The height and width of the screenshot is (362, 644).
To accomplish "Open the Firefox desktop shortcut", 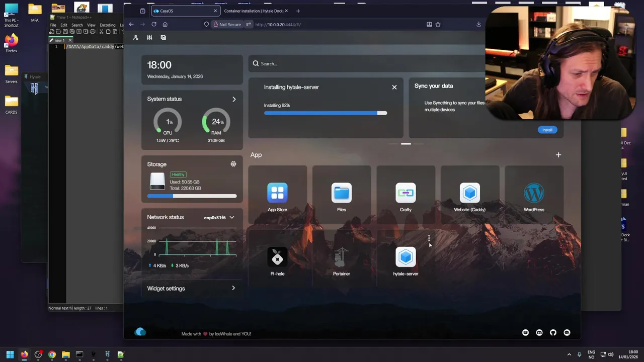I will (11, 43).
